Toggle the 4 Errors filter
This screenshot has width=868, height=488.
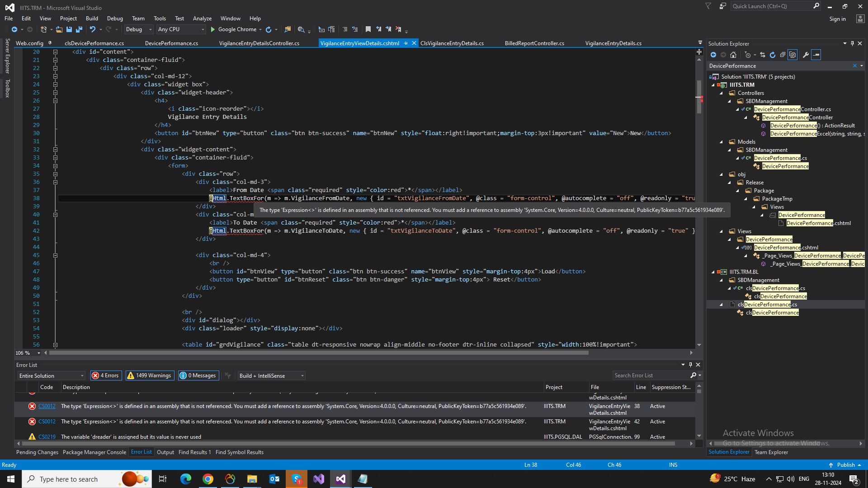[106, 375]
